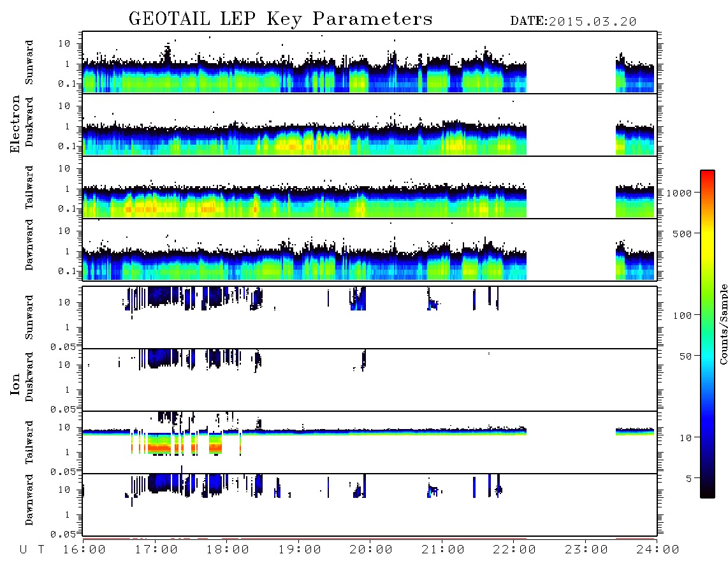Click the 16:00 time axis label

click(84, 550)
